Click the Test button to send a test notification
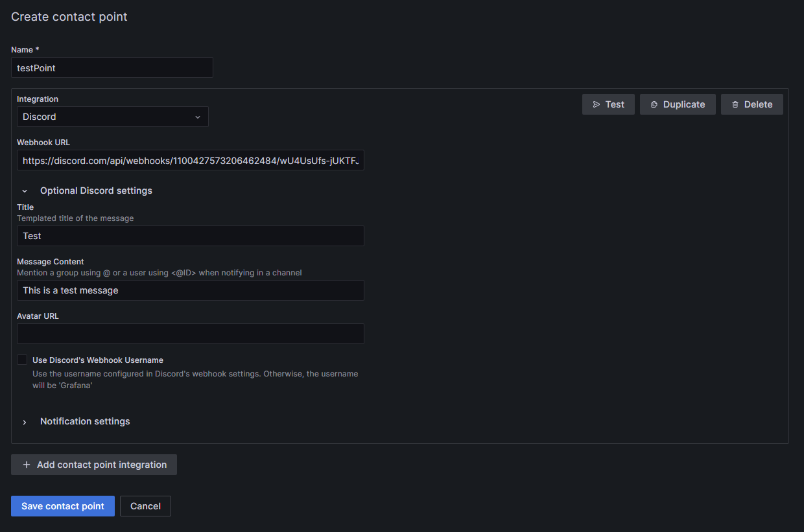This screenshot has width=804, height=532. [608, 104]
